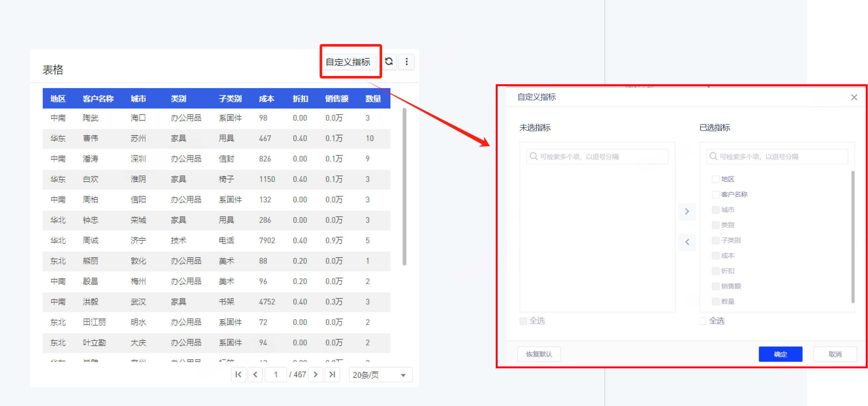Click the refresh icon beside 自定义指标
Viewport: 868px width, 406px height.
[389, 62]
